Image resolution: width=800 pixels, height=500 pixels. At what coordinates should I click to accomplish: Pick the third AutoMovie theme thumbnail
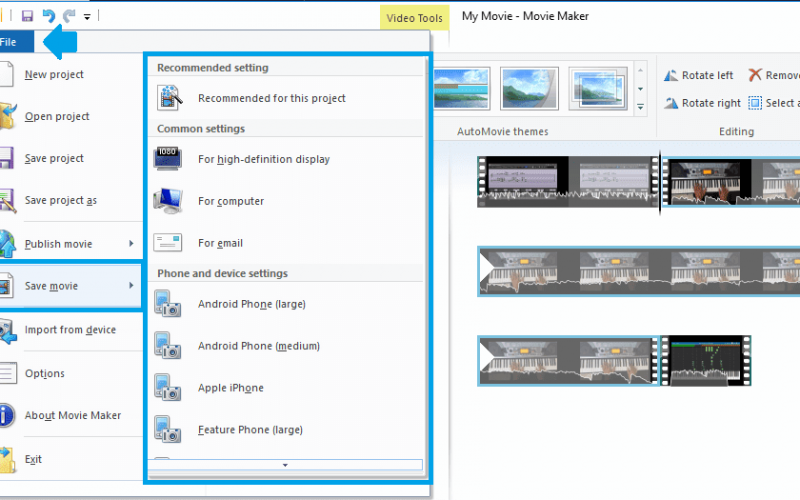598,89
